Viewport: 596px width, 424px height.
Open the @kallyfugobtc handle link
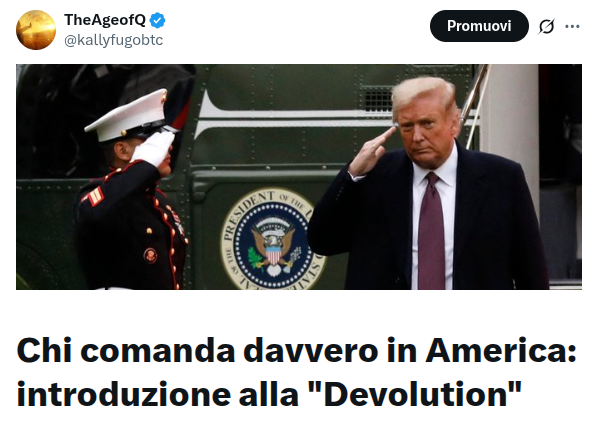[x=114, y=40]
